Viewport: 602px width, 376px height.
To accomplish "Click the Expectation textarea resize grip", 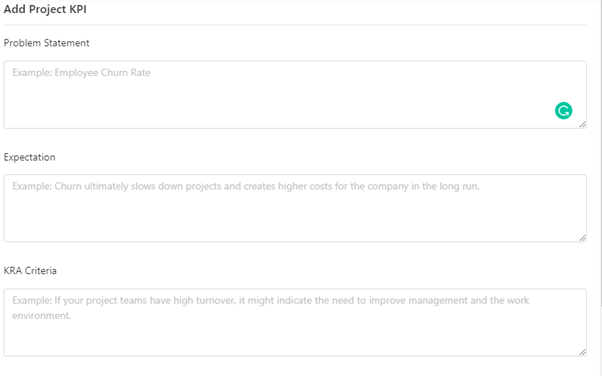I will click(x=582, y=238).
